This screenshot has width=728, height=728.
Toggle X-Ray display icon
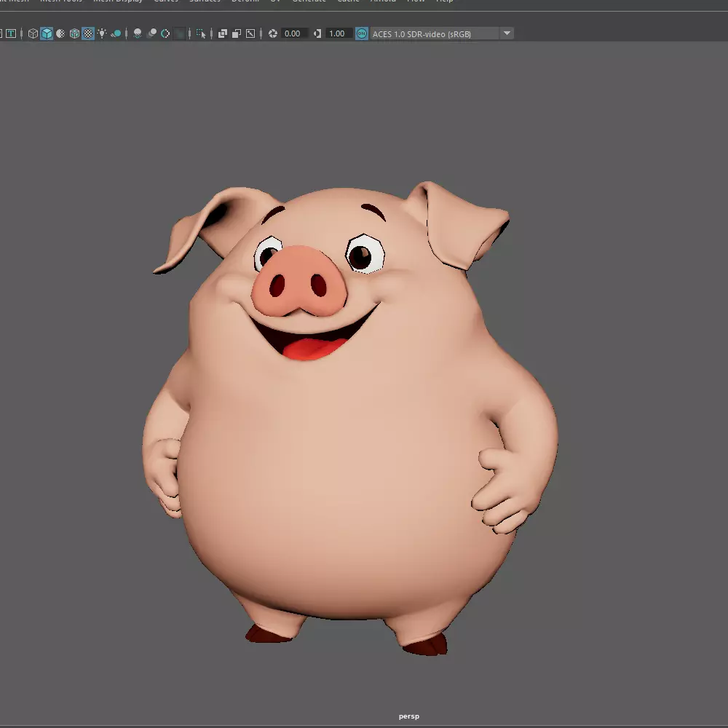pos(222,33)
